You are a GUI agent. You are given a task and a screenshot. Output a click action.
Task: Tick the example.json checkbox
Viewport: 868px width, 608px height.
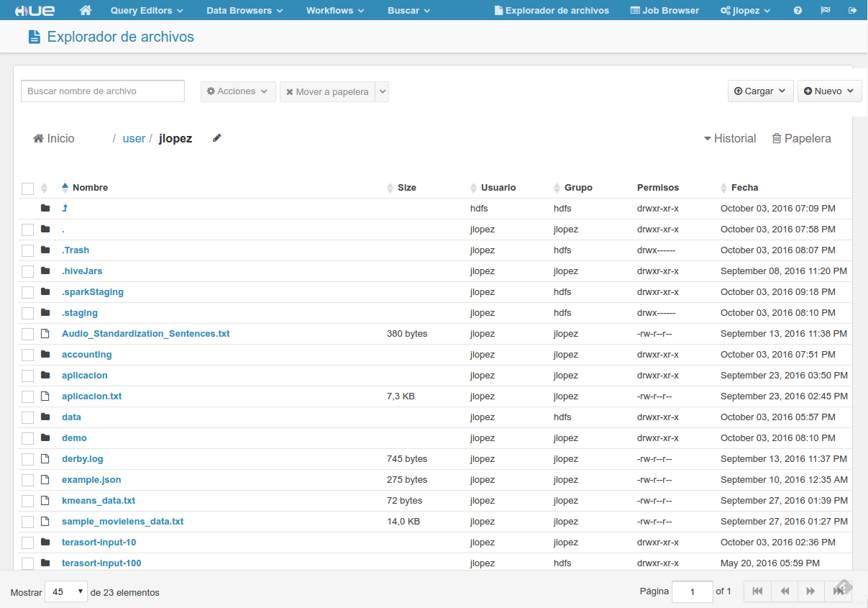point(27,480)
